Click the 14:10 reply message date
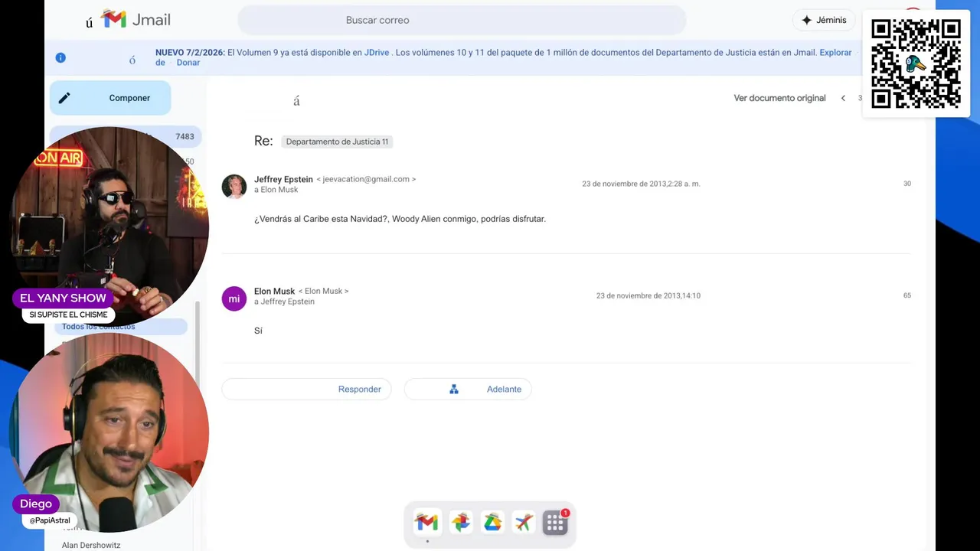980x551 pixels. coord(648,295)
